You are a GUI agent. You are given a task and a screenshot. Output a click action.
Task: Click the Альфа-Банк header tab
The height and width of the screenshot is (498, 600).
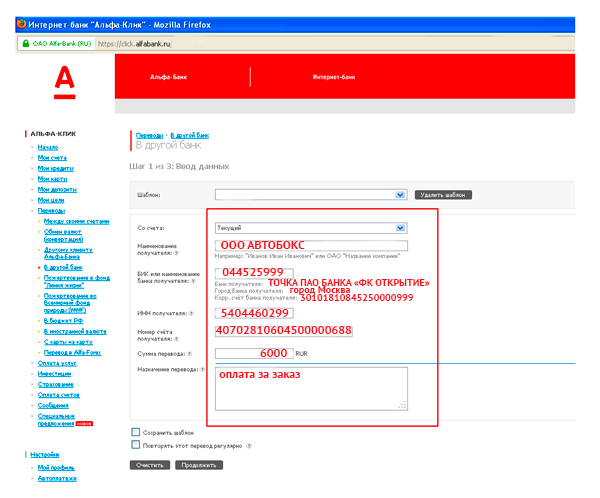tap(168, 77)
